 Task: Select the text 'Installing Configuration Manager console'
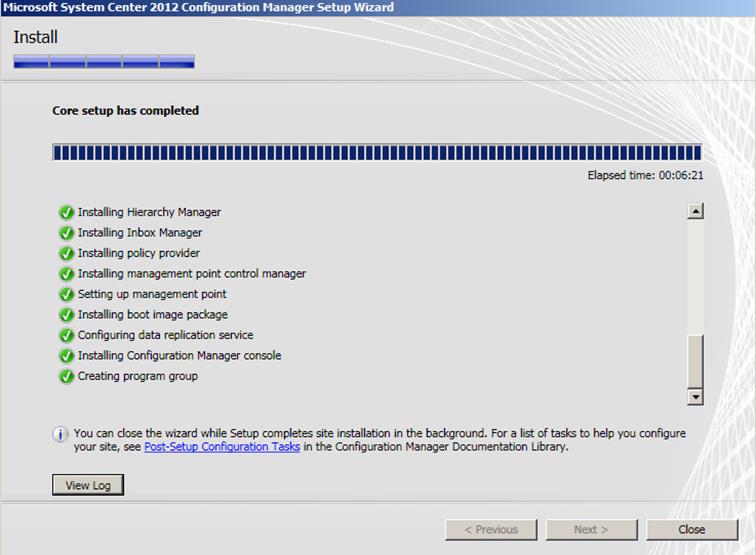click(179, 355)
